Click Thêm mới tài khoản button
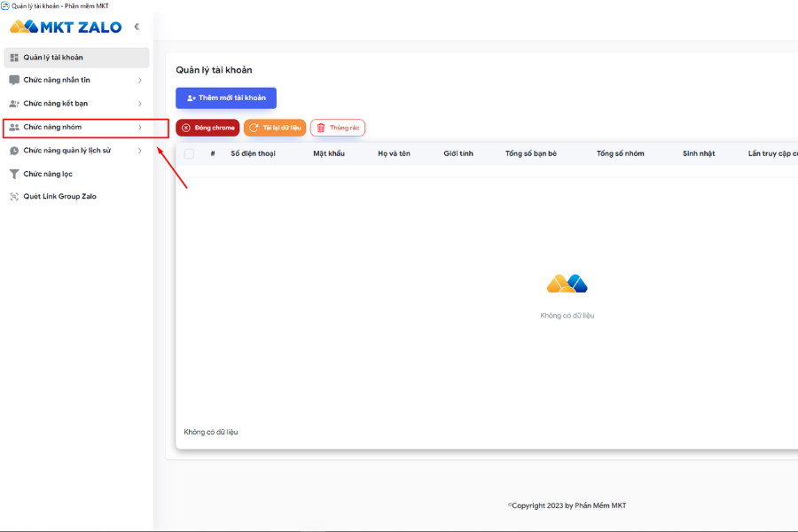This screenshot has height=532, width=798. pos(226,98)
